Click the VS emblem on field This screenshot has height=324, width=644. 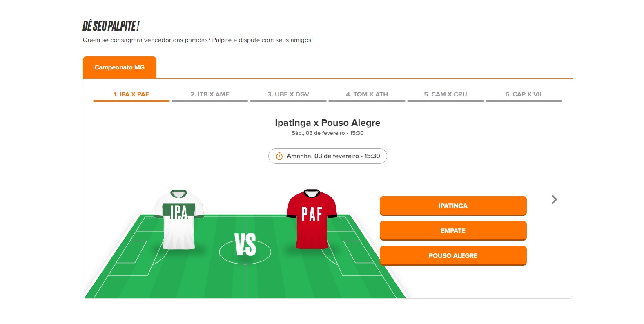coord(245,244)
